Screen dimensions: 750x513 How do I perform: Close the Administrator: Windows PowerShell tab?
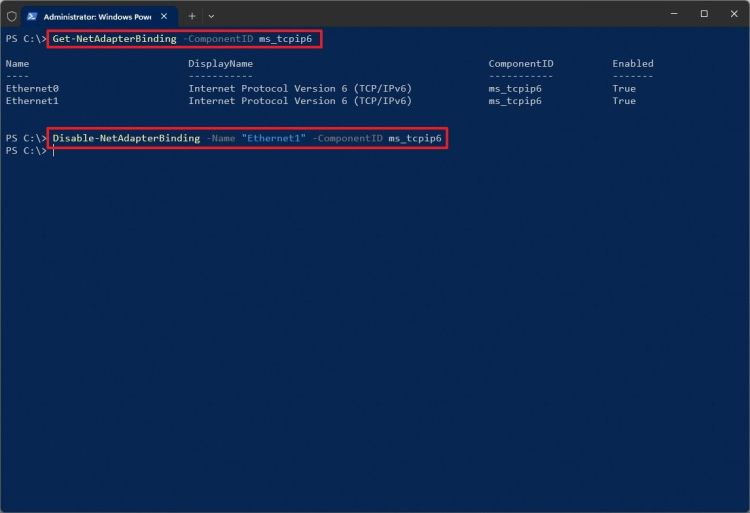click(164, 16)
